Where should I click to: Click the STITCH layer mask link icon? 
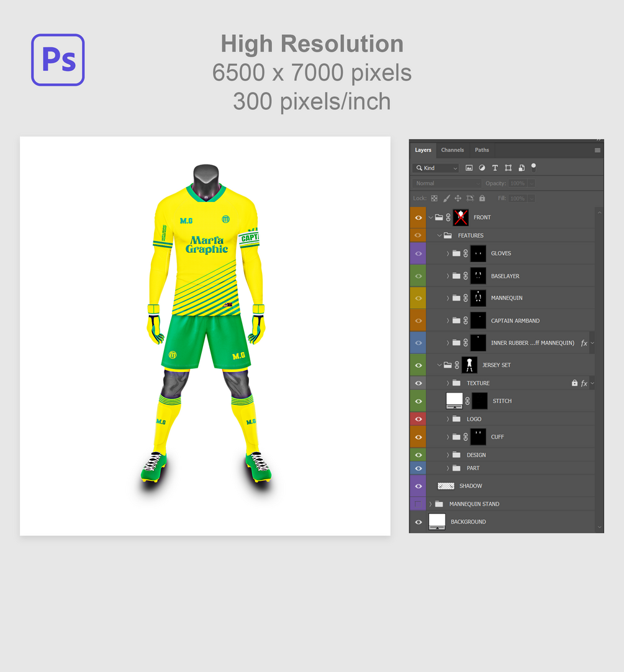click(468, 401)
